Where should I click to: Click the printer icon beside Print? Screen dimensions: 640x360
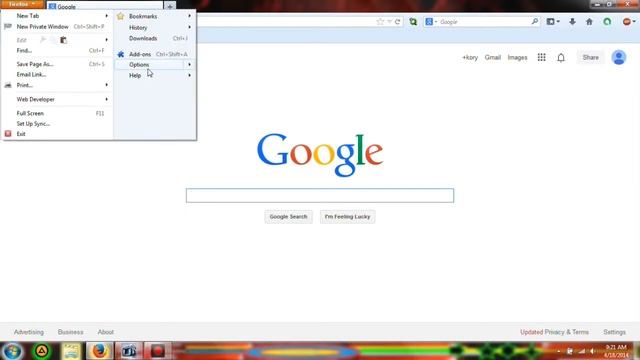click(x=8, y=85)
